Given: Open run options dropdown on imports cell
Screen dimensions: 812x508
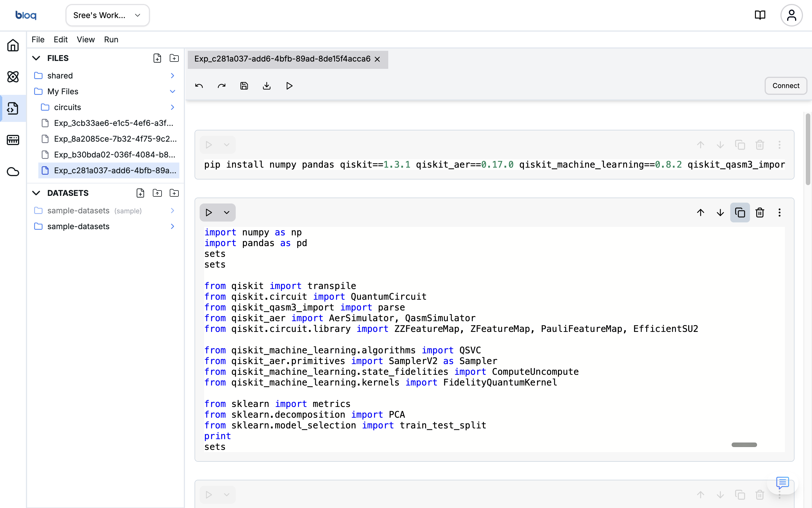Looking at the screenshot, I should [226, 212].
